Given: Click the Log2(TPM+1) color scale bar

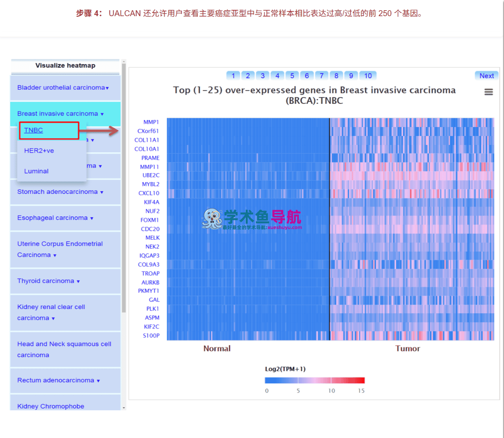Looking at the screenshot, I should 315,381.
